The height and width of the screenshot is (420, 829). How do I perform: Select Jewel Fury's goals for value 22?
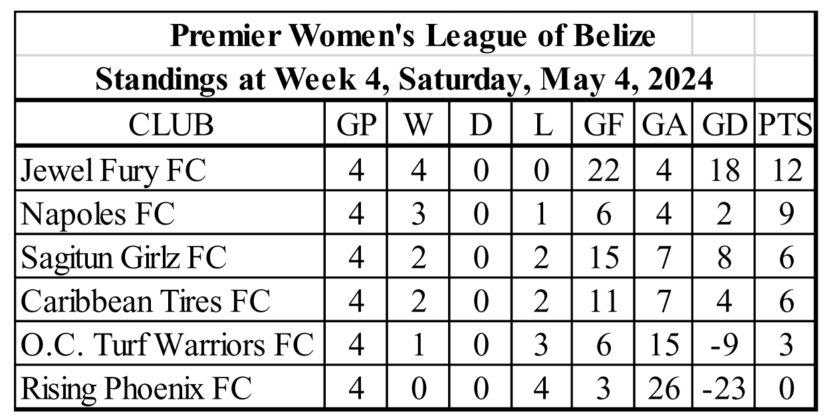point(603,170)
